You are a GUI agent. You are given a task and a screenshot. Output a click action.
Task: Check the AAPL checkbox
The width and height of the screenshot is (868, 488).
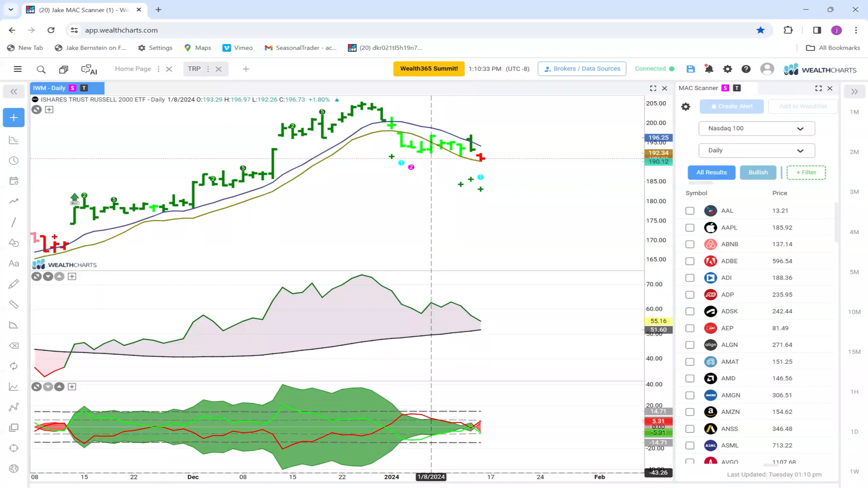click(x=689, y=227)
